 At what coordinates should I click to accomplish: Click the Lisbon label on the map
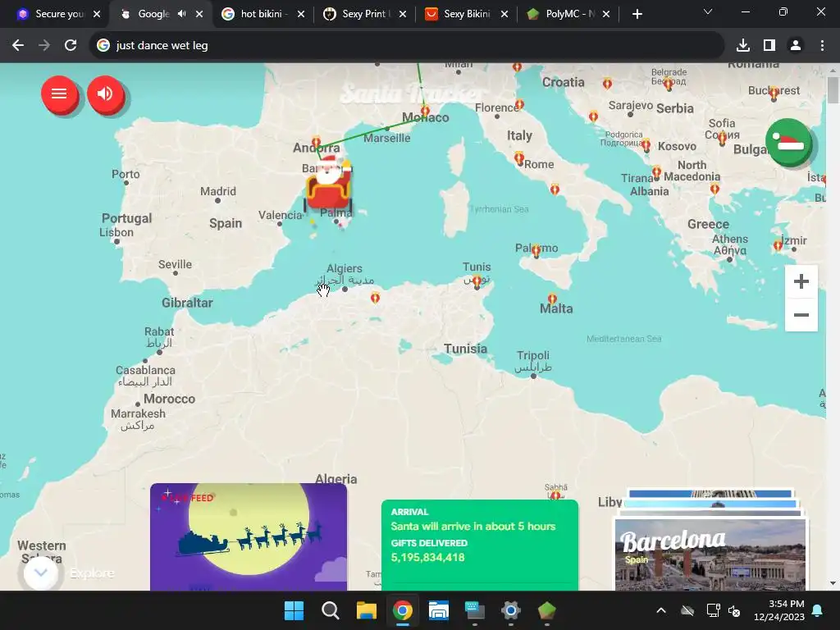(x=116, y=232)
